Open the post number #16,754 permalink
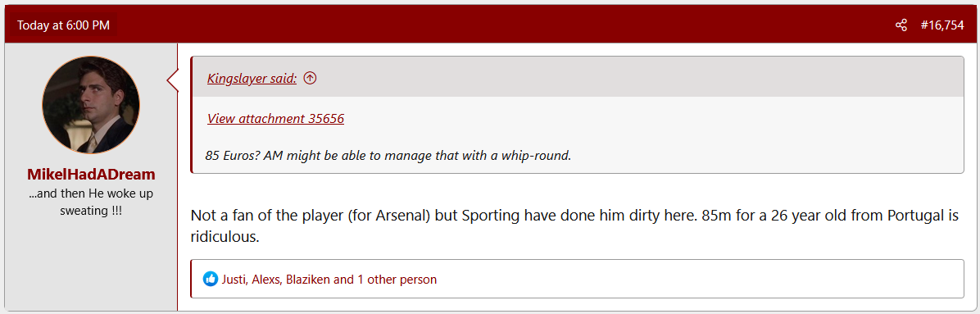Viewport: 980px width, 314px height. point(941,25)
